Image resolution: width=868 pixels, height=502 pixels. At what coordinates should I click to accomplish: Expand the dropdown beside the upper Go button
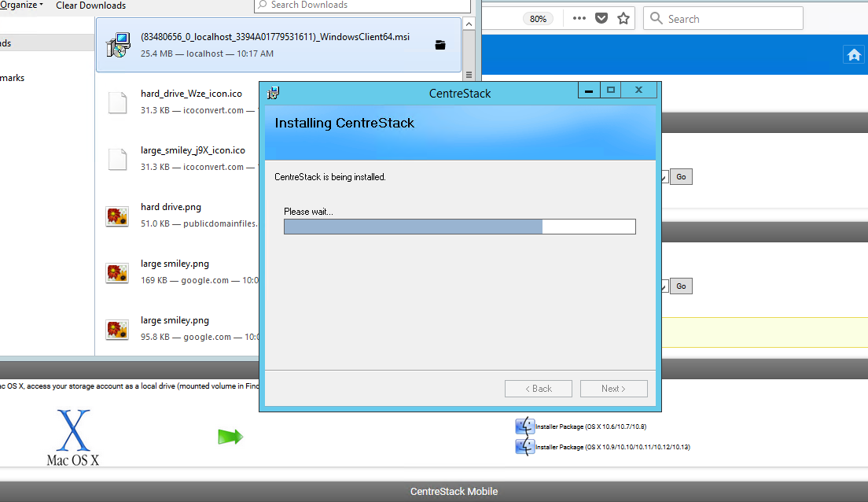664,177
